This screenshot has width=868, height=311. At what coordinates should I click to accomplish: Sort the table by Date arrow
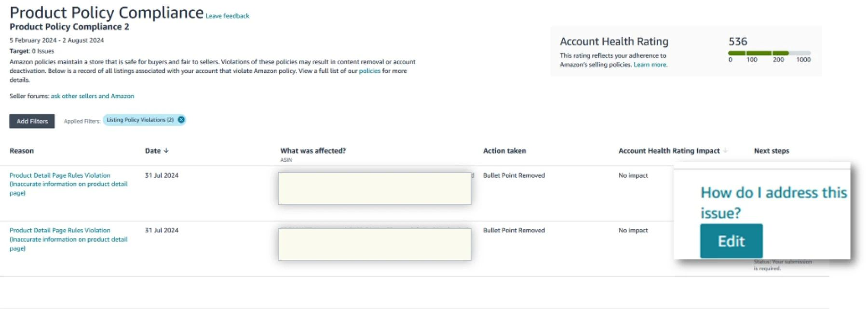coord(166,151)
